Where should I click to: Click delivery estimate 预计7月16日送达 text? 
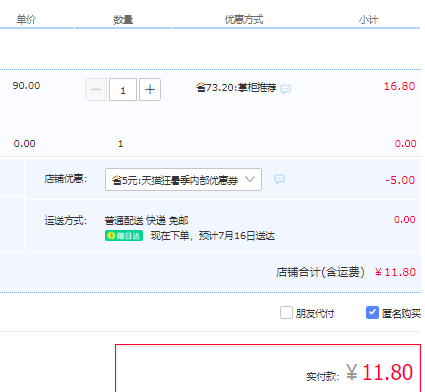coord(237,236)
